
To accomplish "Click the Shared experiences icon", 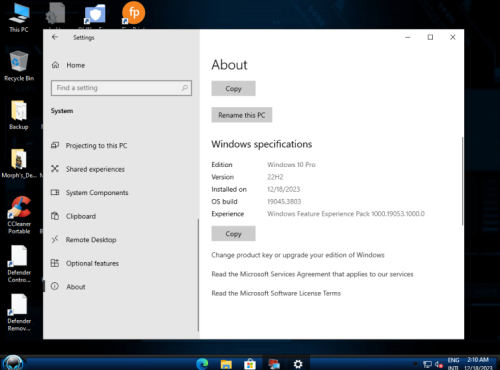I will coord(55,169).
